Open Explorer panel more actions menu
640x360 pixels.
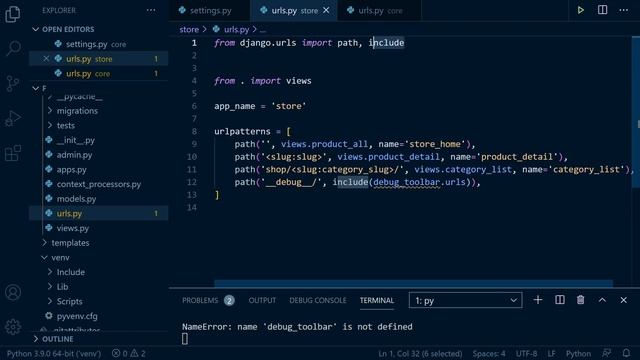point(151,10)
